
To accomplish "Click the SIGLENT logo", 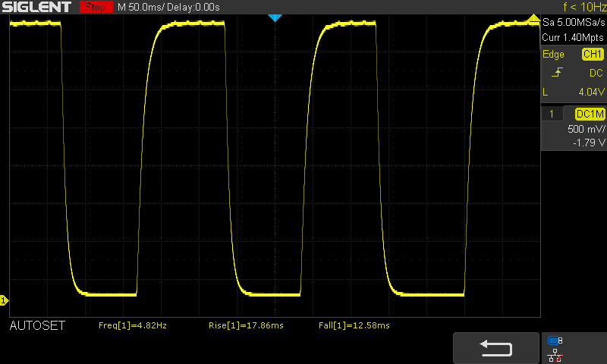I will (36, 7).
